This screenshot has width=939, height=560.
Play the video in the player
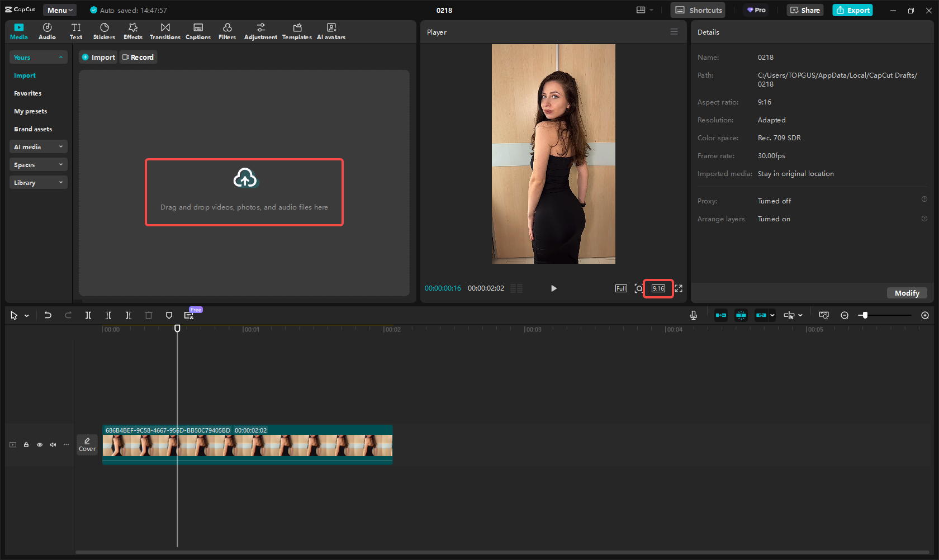(553, 288)
